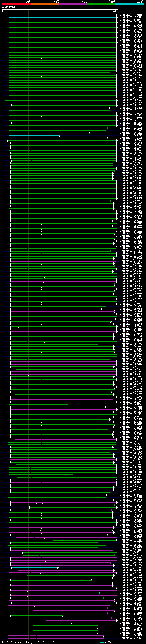Click the UniRef100_B6TLK1 label

point(131,37)
